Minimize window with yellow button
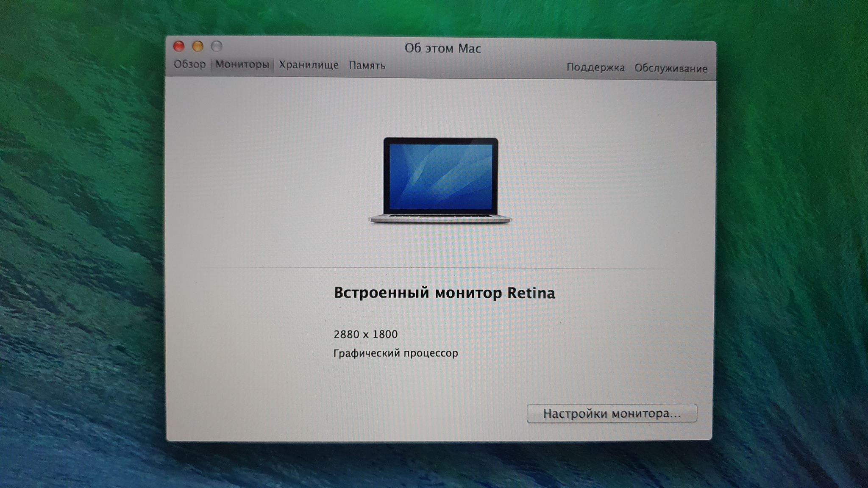The height and width of the screenshot is (488, 868). pyautogui.click(x=198, y=46)
